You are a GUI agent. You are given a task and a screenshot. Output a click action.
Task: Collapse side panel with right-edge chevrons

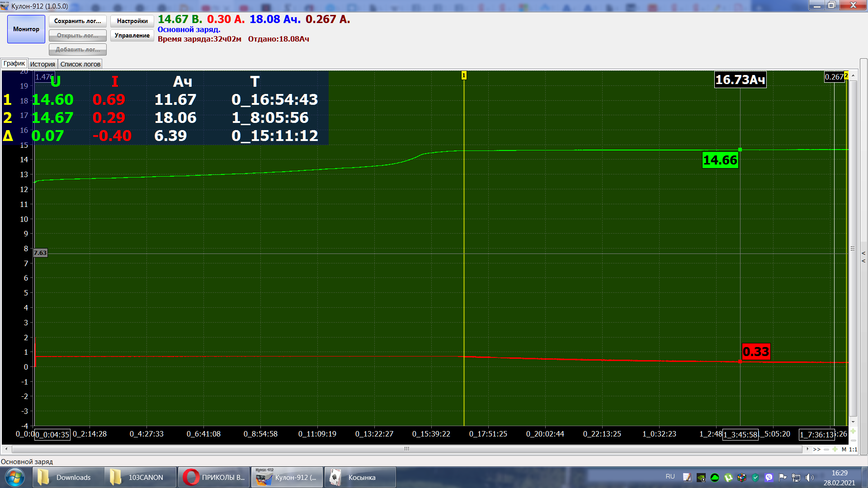(x=863, y=257)
